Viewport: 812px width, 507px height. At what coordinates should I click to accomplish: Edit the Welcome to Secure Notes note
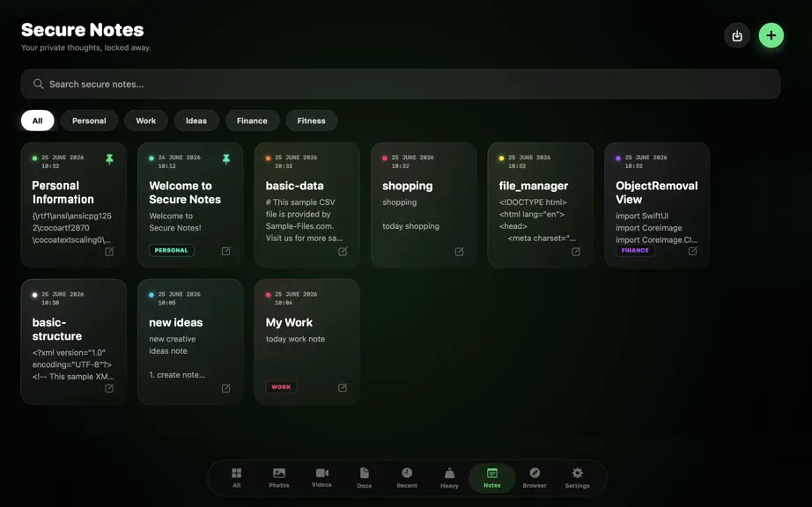[x=226, y=251]
